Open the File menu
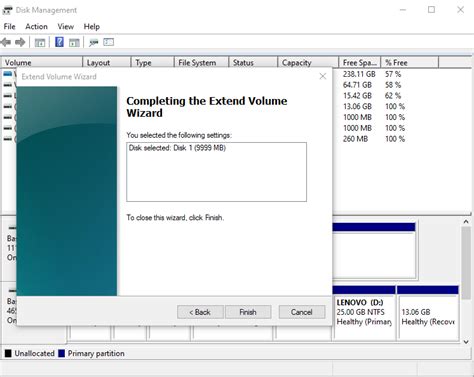The image size is (474, 377). (9, 27)
